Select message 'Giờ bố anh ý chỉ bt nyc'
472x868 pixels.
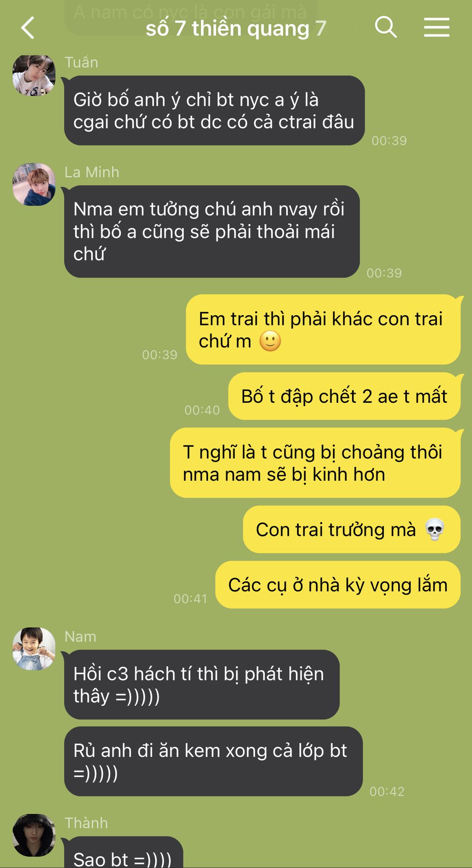tap(215, 111)
